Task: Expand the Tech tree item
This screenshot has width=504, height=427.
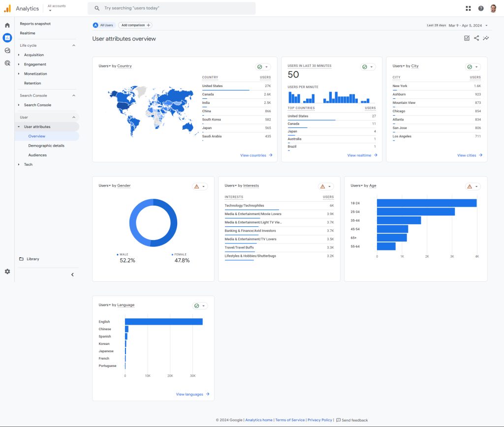Action: click(x=19, y=164)
